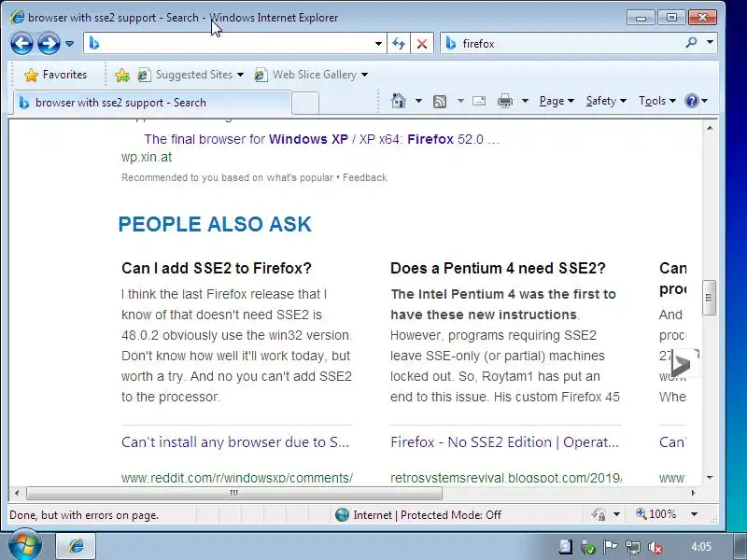Click the Internet Explorer title bar icon
This screenshot has height=560, width=747.
click(17, 17)
